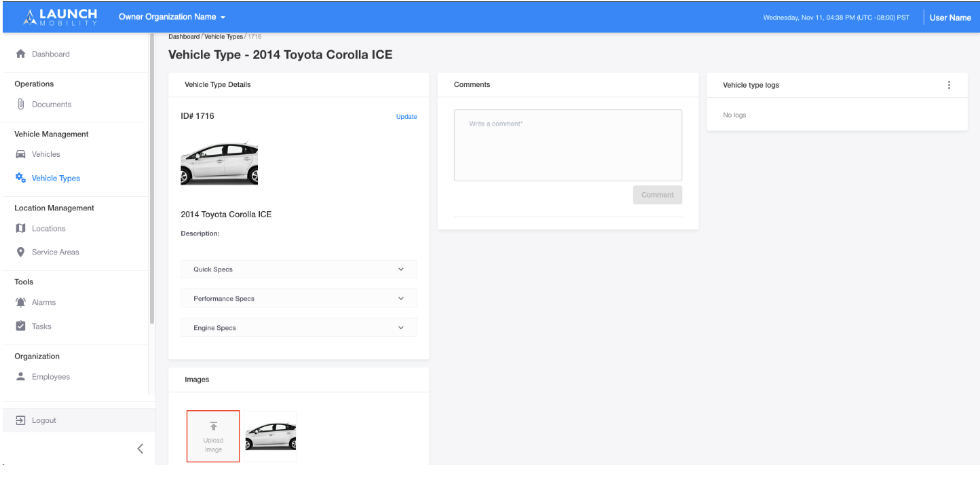Click the 'ID# 1716' text
This screenshot has width=980, height=482.
coord(197,116)
